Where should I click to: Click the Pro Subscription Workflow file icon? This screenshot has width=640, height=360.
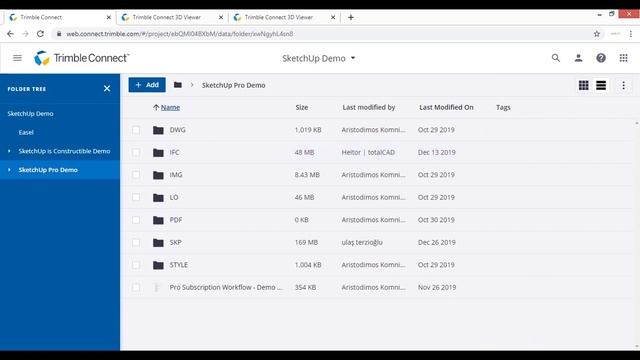157,287
